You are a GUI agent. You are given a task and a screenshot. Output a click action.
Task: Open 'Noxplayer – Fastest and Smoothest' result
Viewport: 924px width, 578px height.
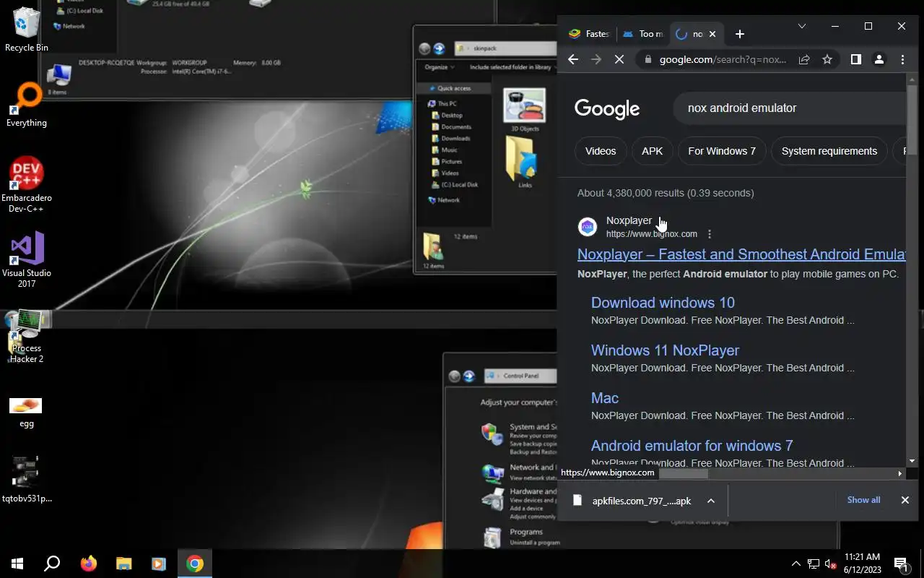coord(741,254)
